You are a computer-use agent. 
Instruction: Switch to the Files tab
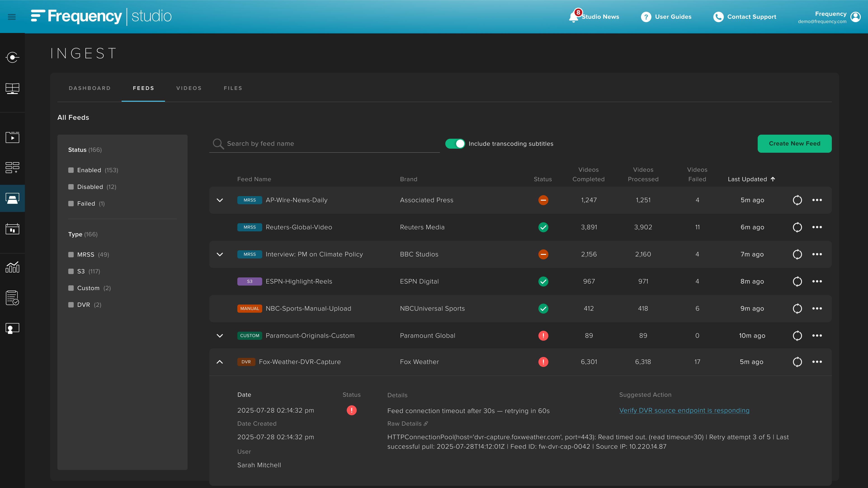click(x=233, y=88)
